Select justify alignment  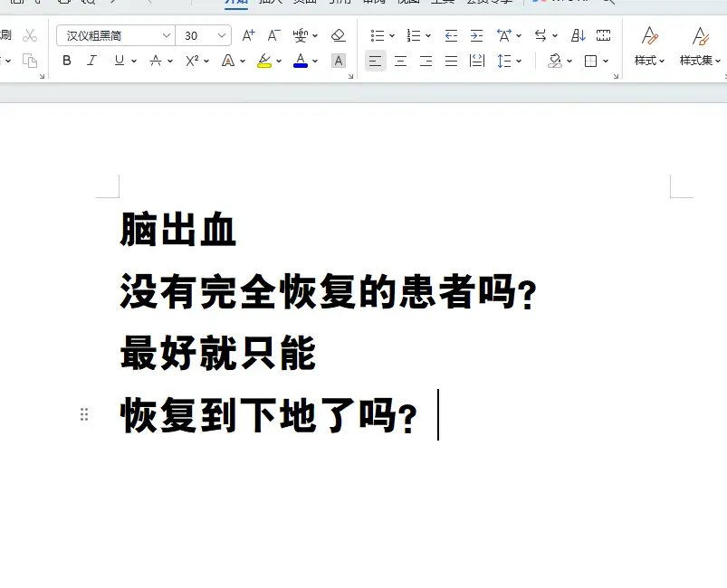tap(451, 61)
